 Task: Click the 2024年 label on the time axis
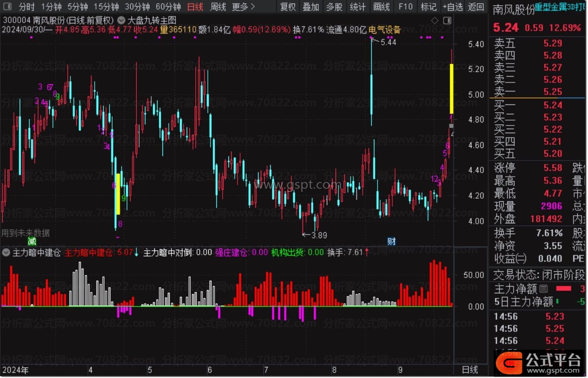point(15,370)
